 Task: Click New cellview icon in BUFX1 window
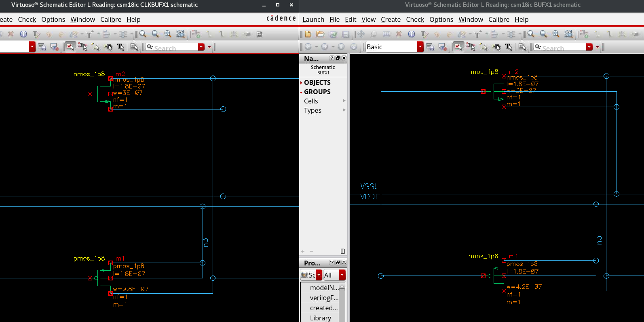[308, 34]
